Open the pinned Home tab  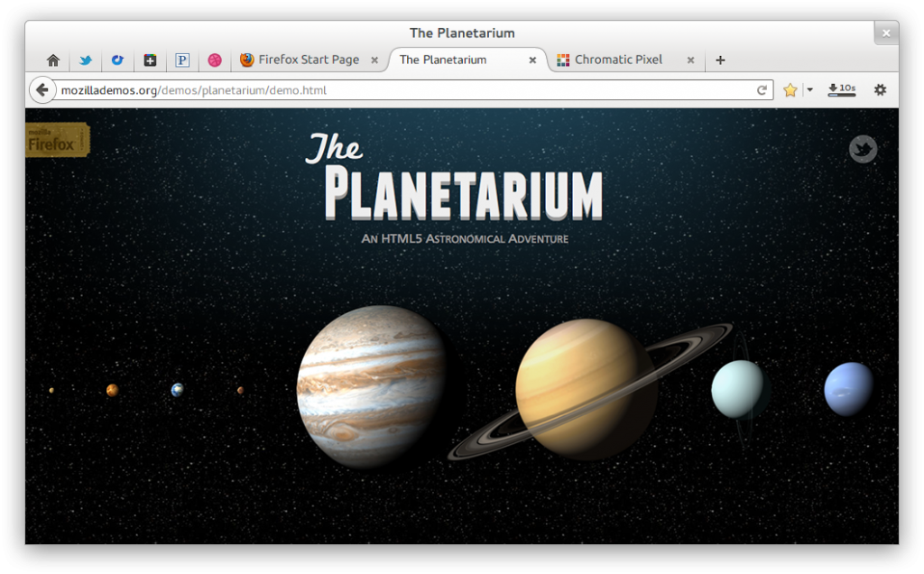pyautogui.click(x=53, y=60)
